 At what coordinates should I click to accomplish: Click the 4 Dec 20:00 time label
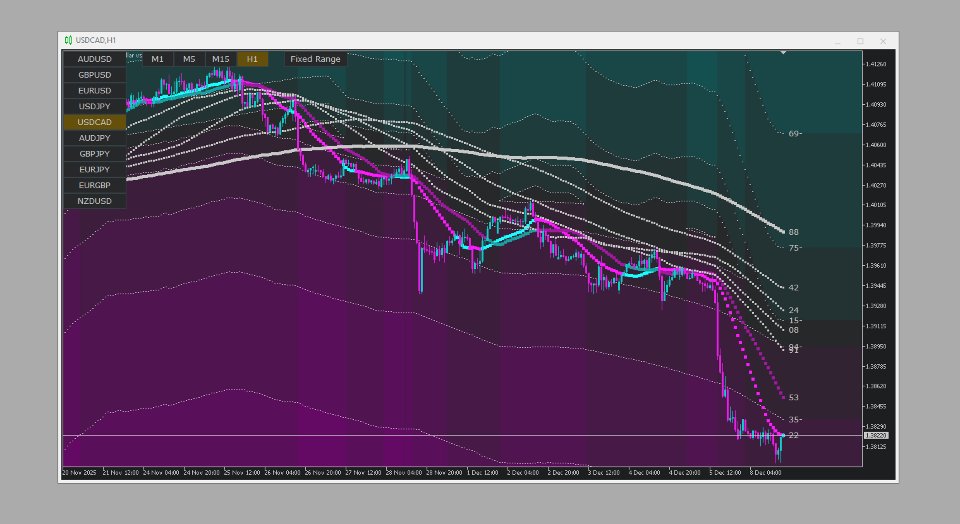684,473
